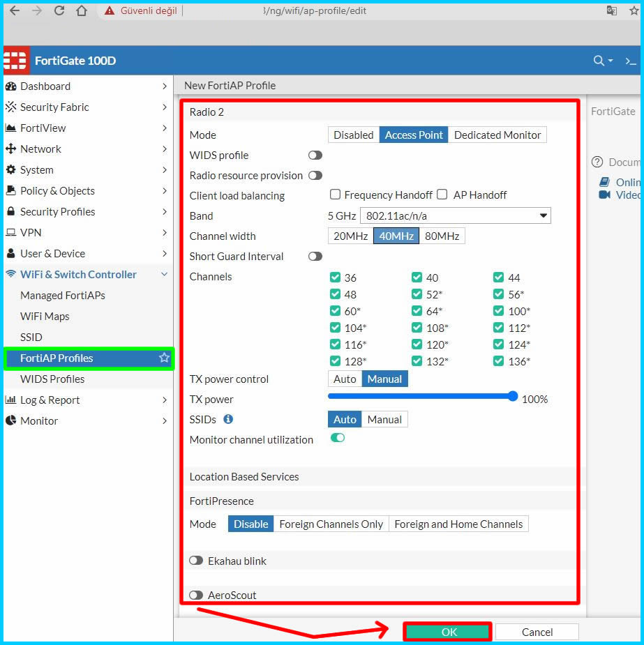This screenshot has width=644, height=645.
Task: Click the Fortinet logo icon
Action: pos(16,61)
